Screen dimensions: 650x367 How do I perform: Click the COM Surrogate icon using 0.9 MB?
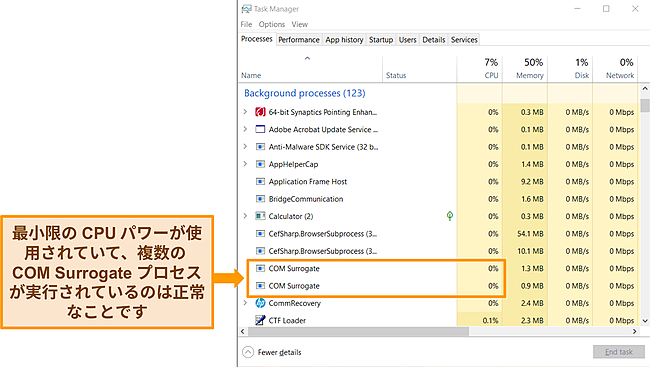(x=260, y=286)
